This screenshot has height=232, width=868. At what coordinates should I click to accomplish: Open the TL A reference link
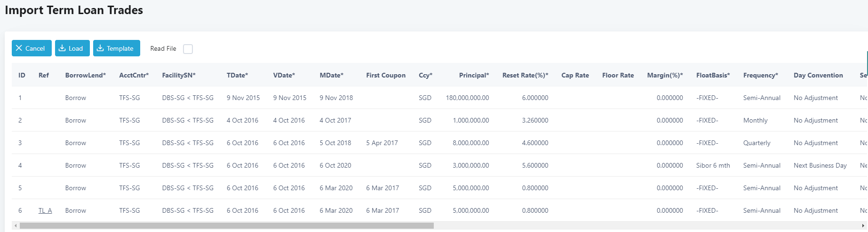pyautogui.click(x=45, y=210)
